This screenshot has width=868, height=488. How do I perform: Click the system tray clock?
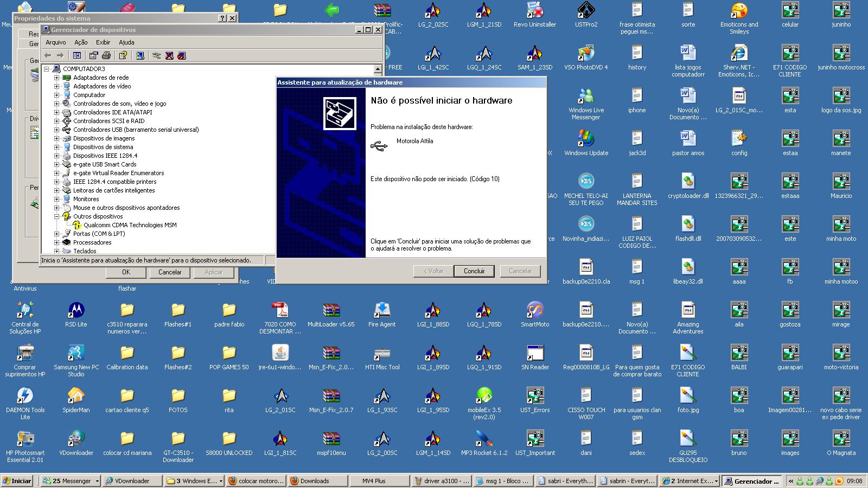854,481
